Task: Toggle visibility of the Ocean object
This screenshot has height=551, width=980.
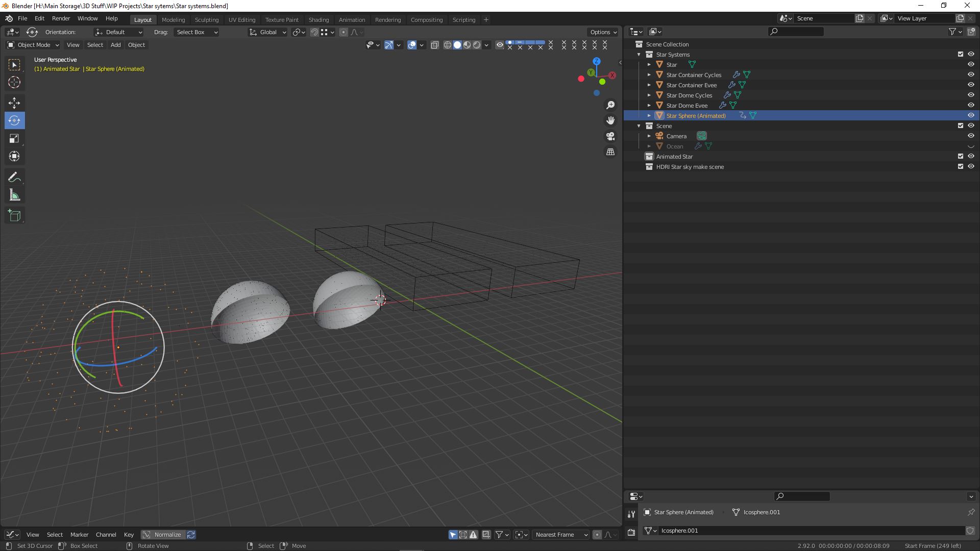Action: [971, 146]
